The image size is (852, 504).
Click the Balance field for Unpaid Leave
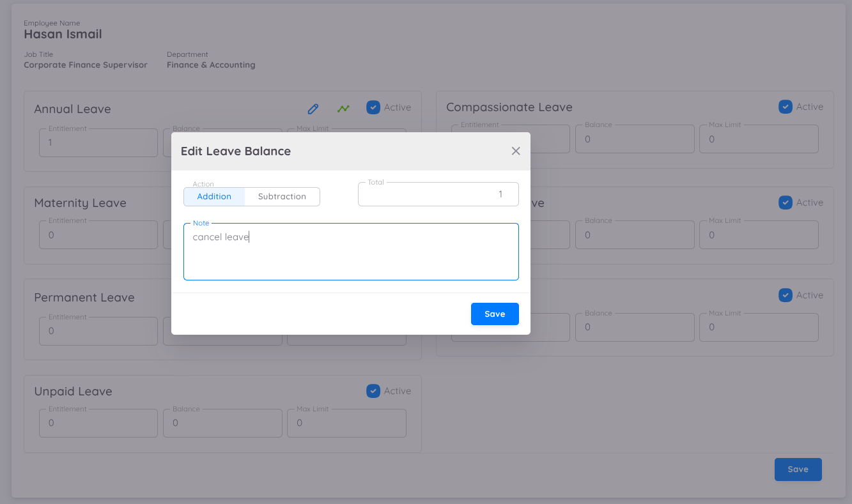point(222,423)
